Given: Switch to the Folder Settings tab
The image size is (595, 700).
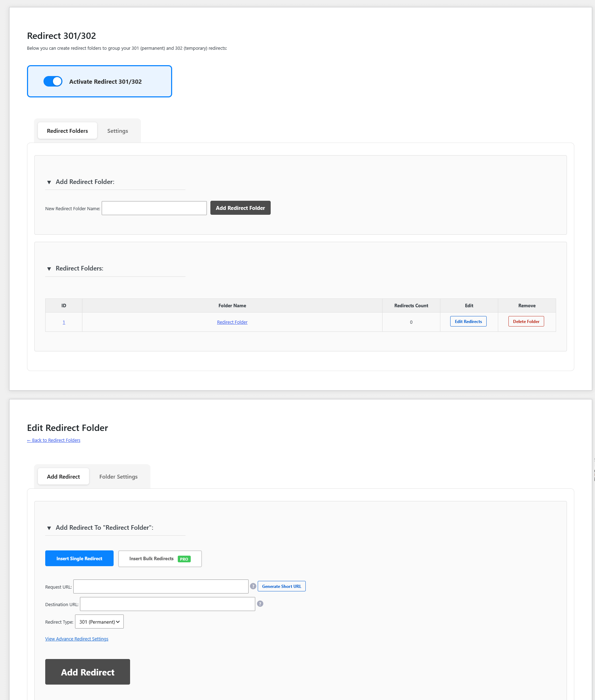Looking at the screenshot, I should [119, 476].
